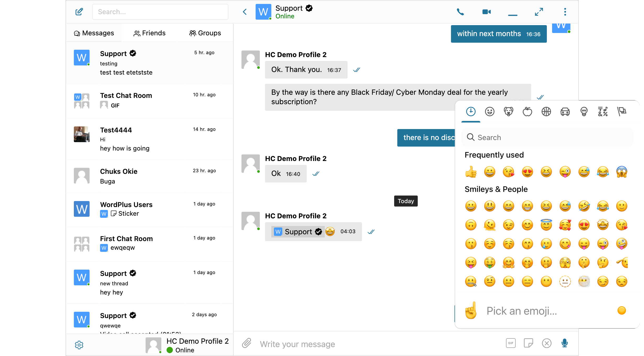Viewport: 644px width, 356px height.
Task: Switch emoji picker to Animals & Nature category
Action: pyautogui.click(x=509, y=111)
